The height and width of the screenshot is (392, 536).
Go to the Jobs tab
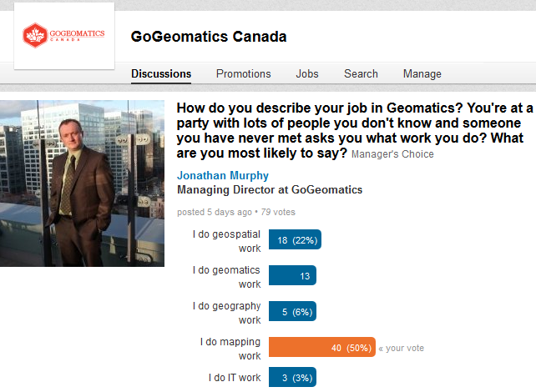pyautogui.click(x=307, y=73)
